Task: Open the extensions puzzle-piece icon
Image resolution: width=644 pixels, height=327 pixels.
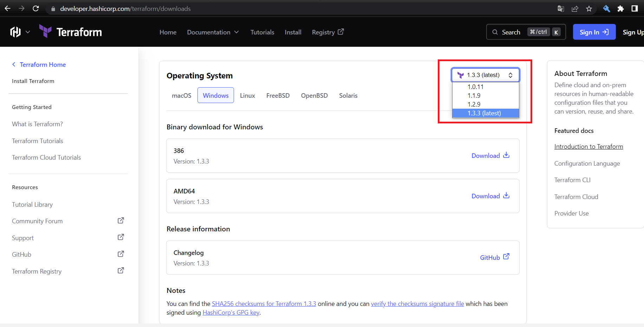Action: pos(620,9)
